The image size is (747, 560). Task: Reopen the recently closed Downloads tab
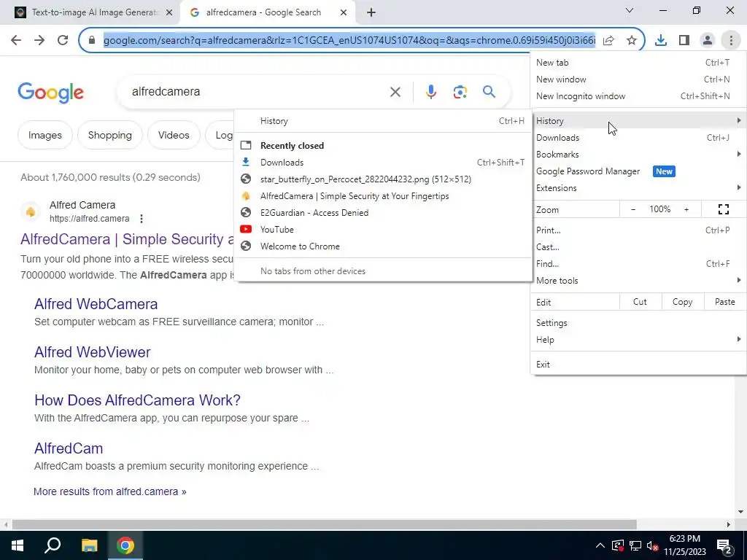pos(383,163)
